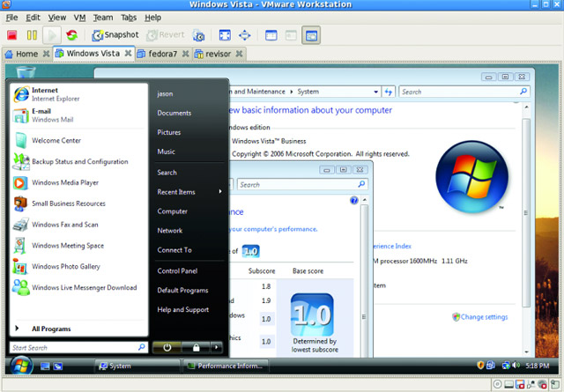Open Small Business Resources
Screen dimensions: 564x392
[x=78, y=203]
